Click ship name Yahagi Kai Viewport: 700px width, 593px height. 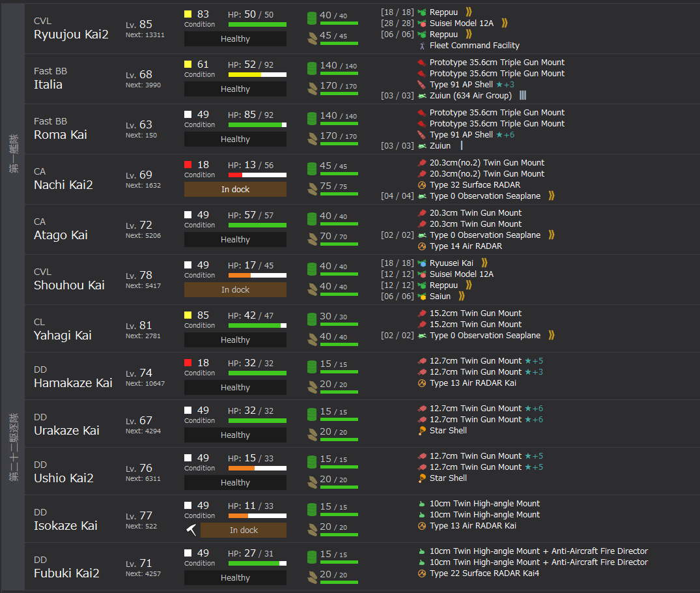pos(63,335)
